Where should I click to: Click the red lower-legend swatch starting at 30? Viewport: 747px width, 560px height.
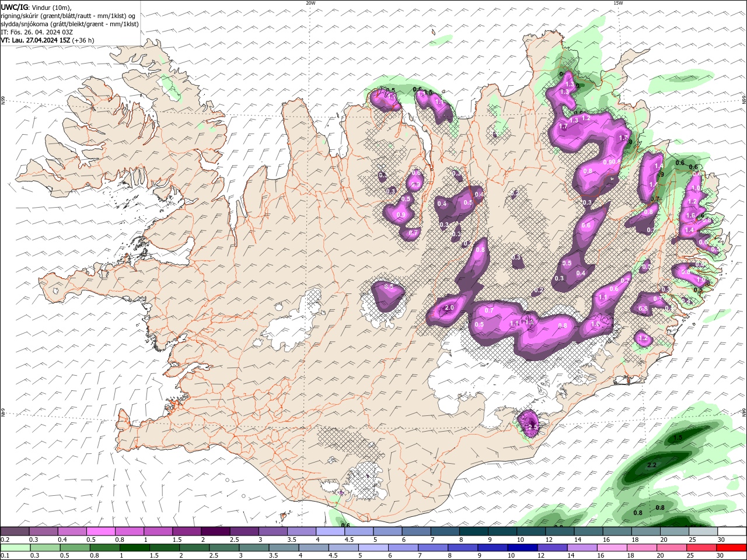[732, 548]
